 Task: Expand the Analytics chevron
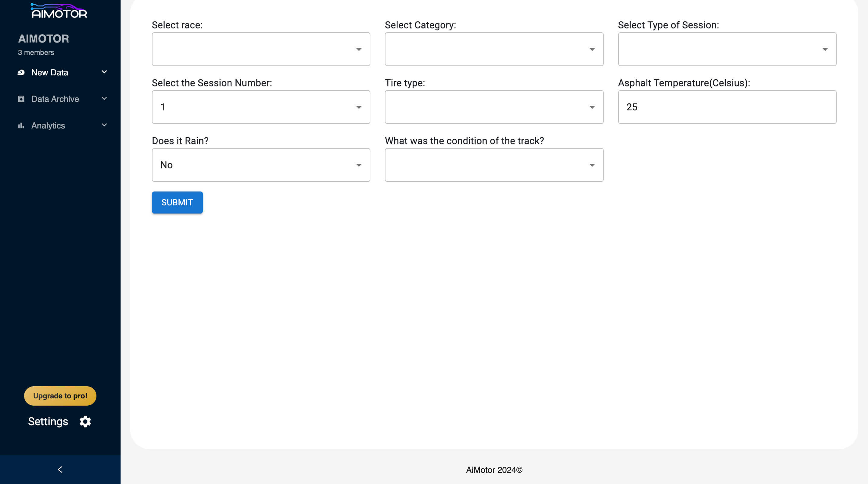click(104, 125)
